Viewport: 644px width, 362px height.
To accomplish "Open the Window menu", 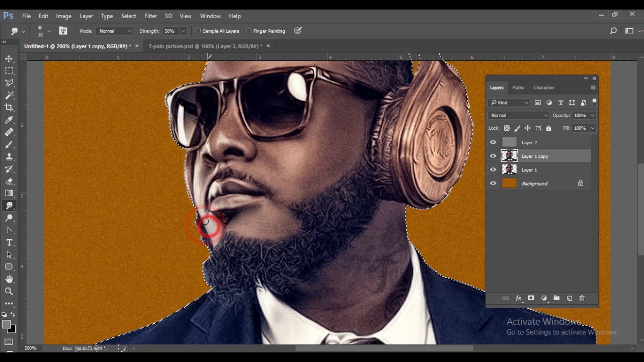I will (210, 16).
